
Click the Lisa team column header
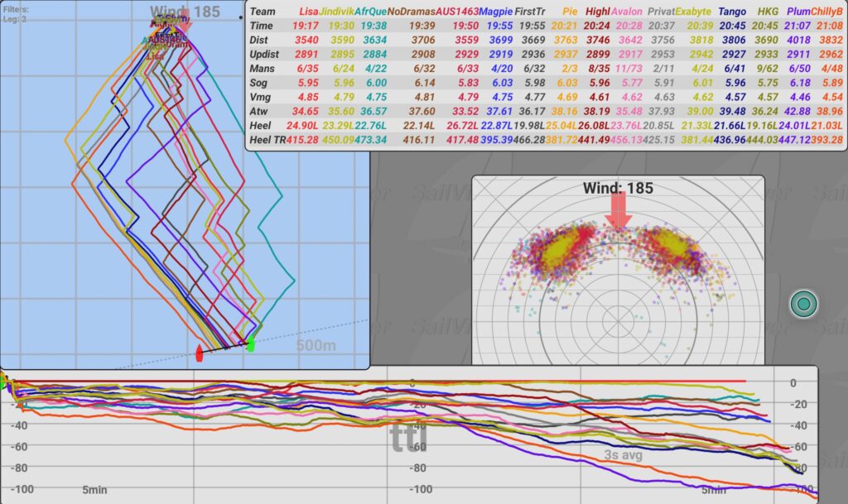(x=309, y=12)
